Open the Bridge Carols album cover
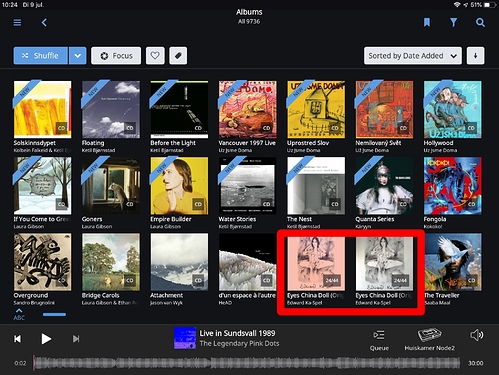Viewport: 499px width, 375px height. 111,262
